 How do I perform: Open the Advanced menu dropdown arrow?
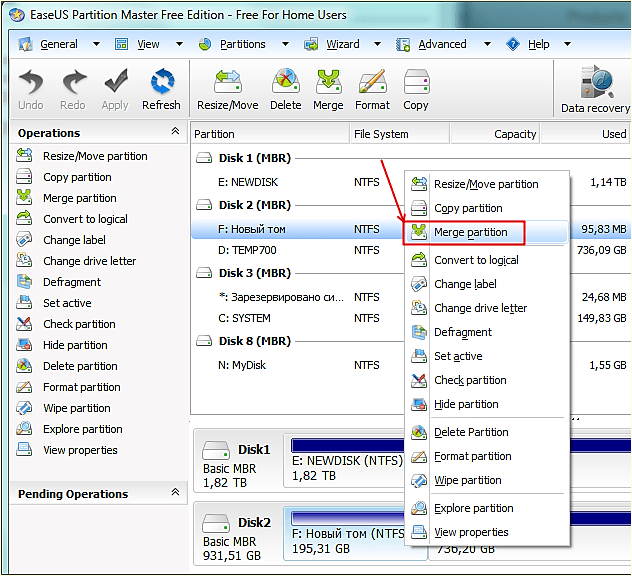pyautogui.click(x=487, y=44)
